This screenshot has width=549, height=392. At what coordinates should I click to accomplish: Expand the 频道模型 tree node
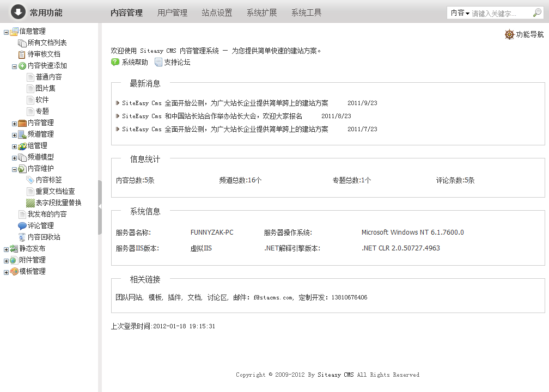14,158
